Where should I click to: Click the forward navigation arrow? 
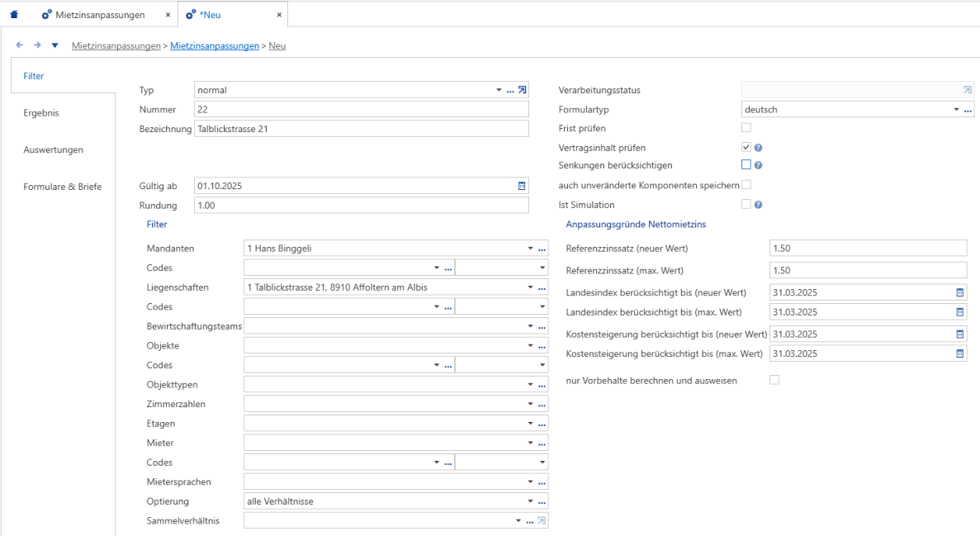pos(37,45)
